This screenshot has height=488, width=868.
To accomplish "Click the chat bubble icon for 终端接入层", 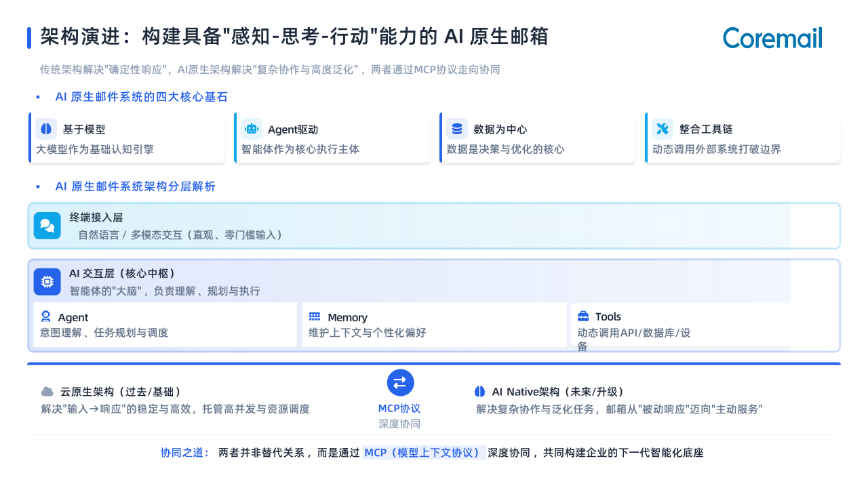I will tap(47, 226).
